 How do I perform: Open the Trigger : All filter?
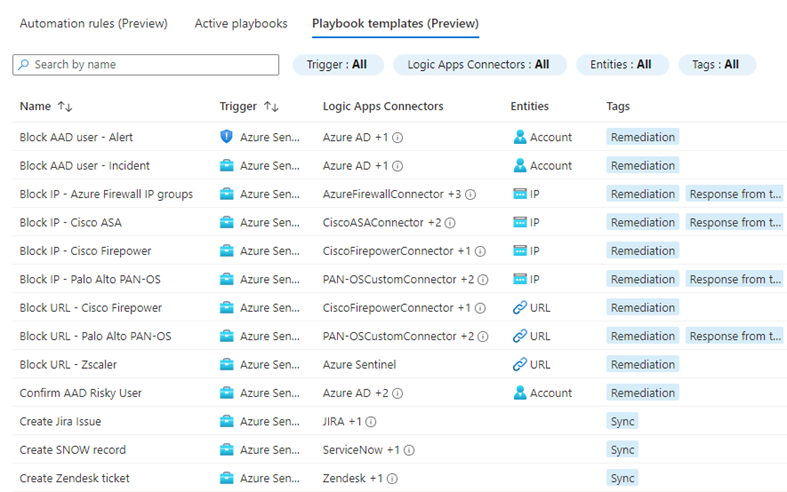pyautogui.click(x=336, y=65)
